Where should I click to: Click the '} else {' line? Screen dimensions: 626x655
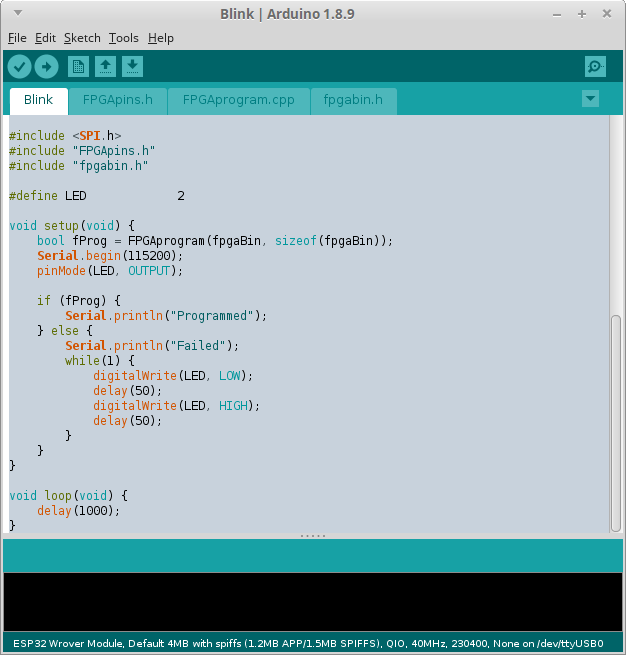pos(65,331)
